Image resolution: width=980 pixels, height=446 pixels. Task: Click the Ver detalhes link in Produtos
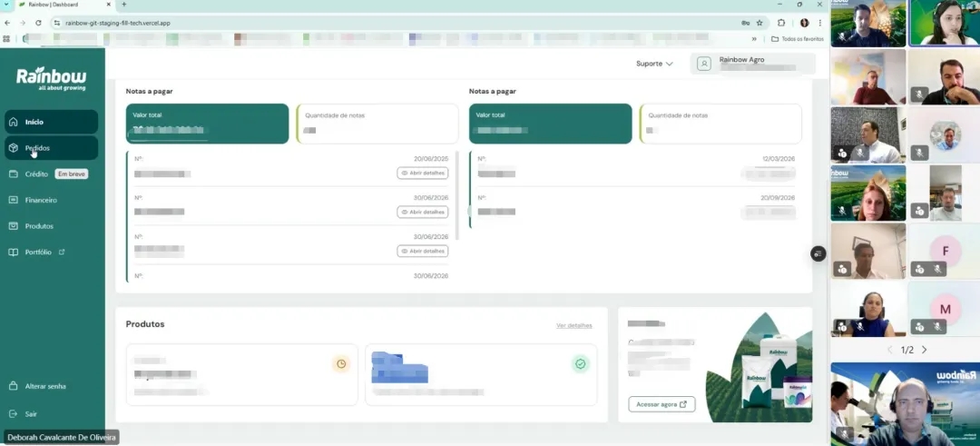tap(573, 325)
